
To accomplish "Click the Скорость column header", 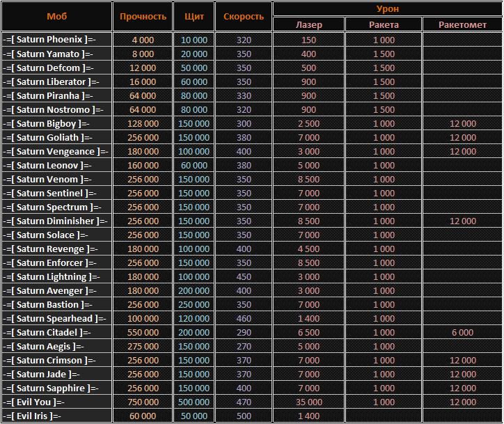I will [x=244, y=16].
